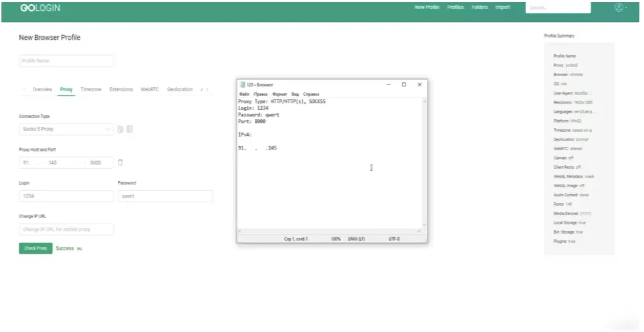Go to Profiles in the top navigation
644x332 pixels.
pos(455,8)
